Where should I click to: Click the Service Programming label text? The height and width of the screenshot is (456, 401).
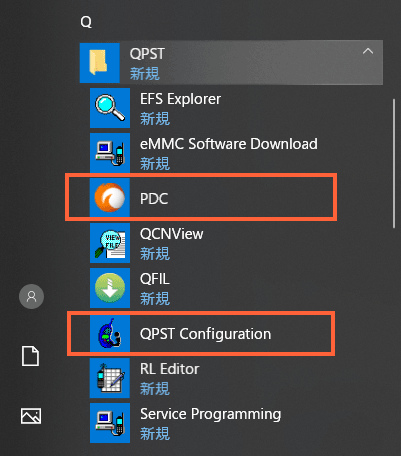[210, 415]
